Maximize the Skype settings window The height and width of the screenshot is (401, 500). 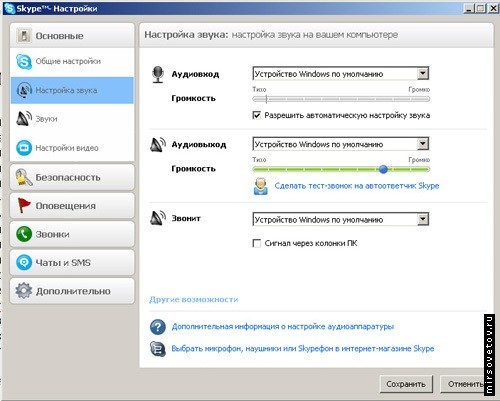(x=480, y=8)
